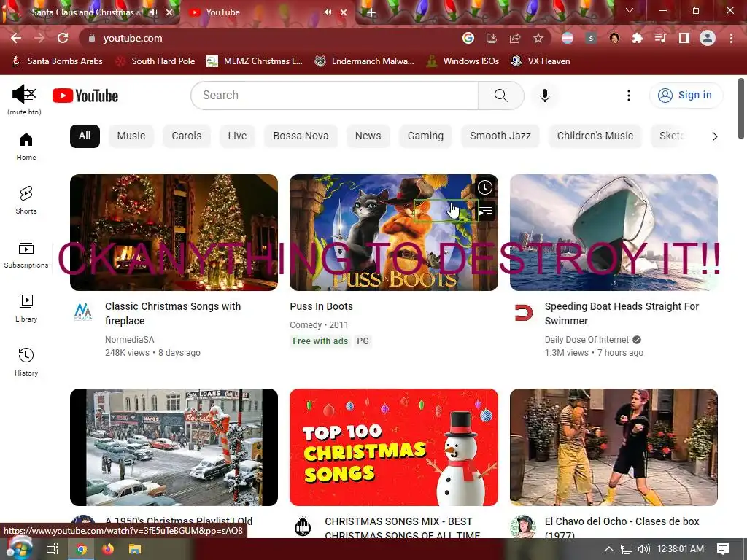Click the mute btn speaker icon
Viewport: 747px width, 560px height.
(x=24, y=94)
